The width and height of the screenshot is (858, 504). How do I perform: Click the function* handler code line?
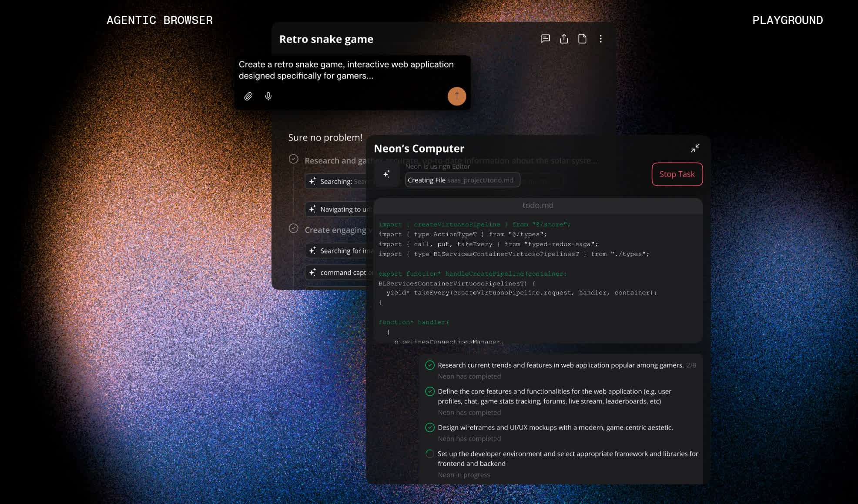pyautogui.click(x=414, y=322)
